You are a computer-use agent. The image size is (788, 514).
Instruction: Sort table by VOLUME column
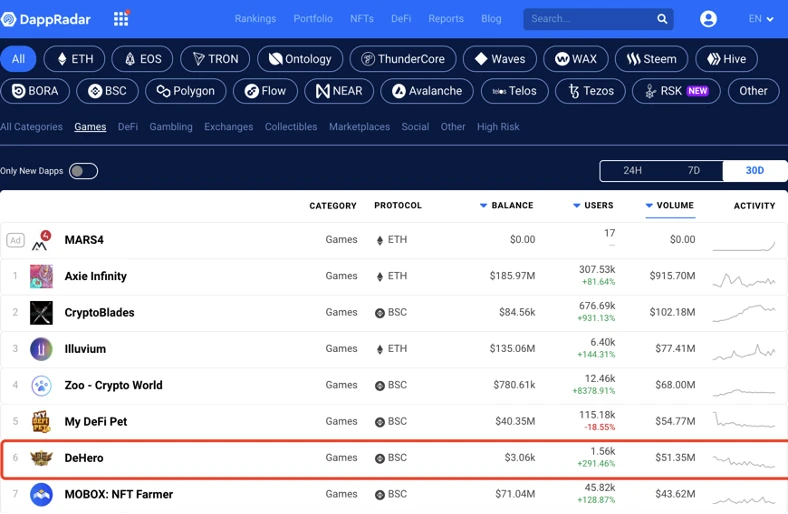click(x=670, y=205)
